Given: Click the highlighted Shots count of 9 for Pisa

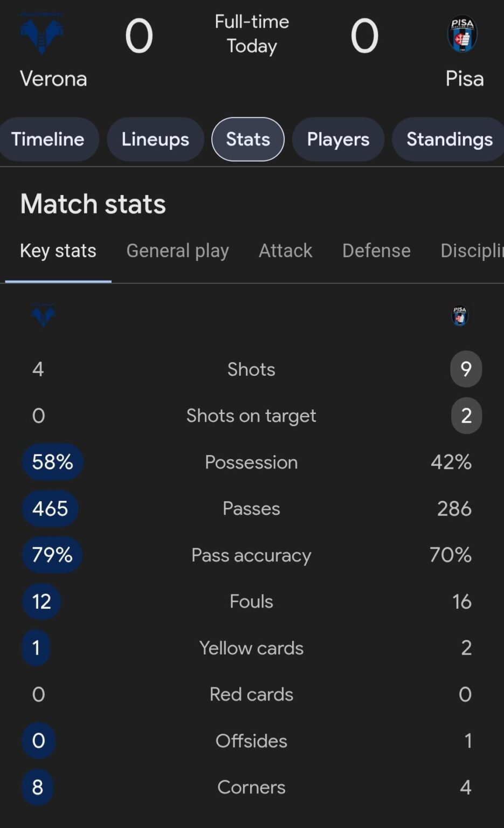Looking at the screenshot, I should coord(466,369).
